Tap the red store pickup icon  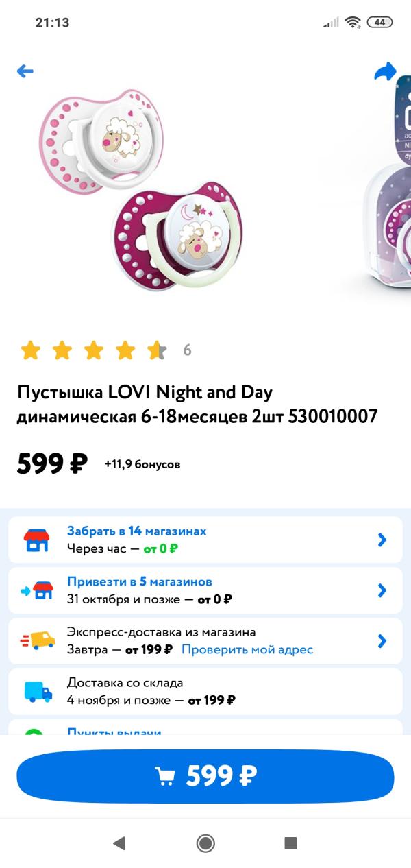37,540
